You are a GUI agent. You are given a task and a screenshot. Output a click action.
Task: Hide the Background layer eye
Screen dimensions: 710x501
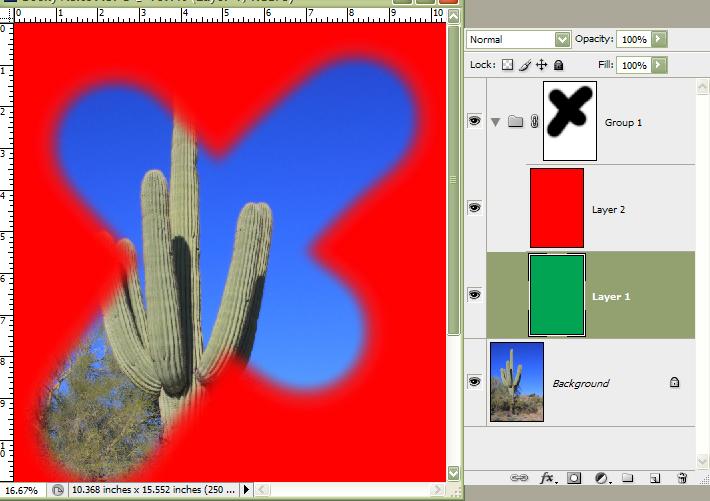[475, 381]
